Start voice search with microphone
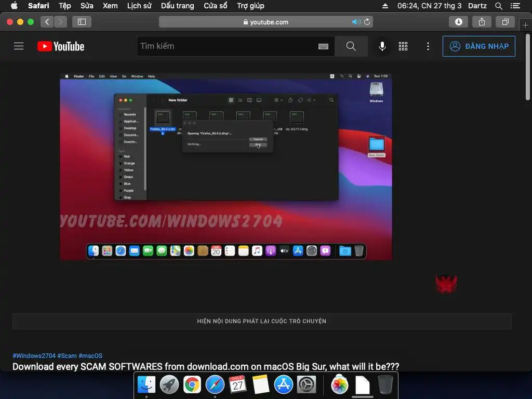The width and height of the screenshot is (532, 399). tap(382, 46)
